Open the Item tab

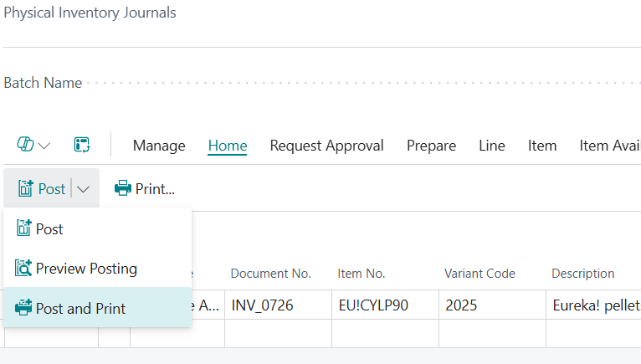(x=542, y=146)
